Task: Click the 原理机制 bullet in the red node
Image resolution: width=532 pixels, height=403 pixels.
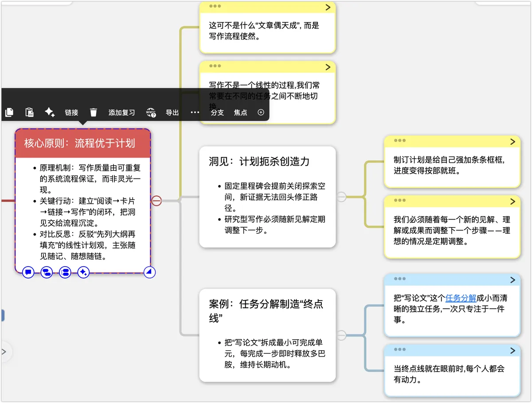Action: tap(90, 179)
